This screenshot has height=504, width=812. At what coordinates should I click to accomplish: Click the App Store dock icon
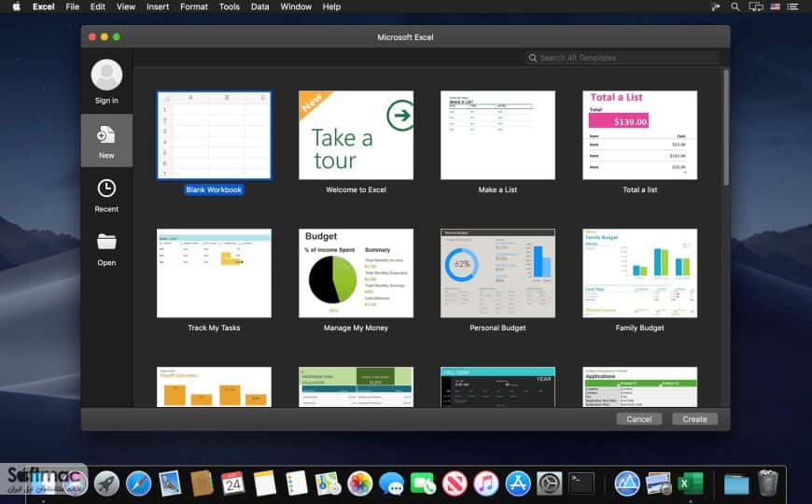coord(518,483)
